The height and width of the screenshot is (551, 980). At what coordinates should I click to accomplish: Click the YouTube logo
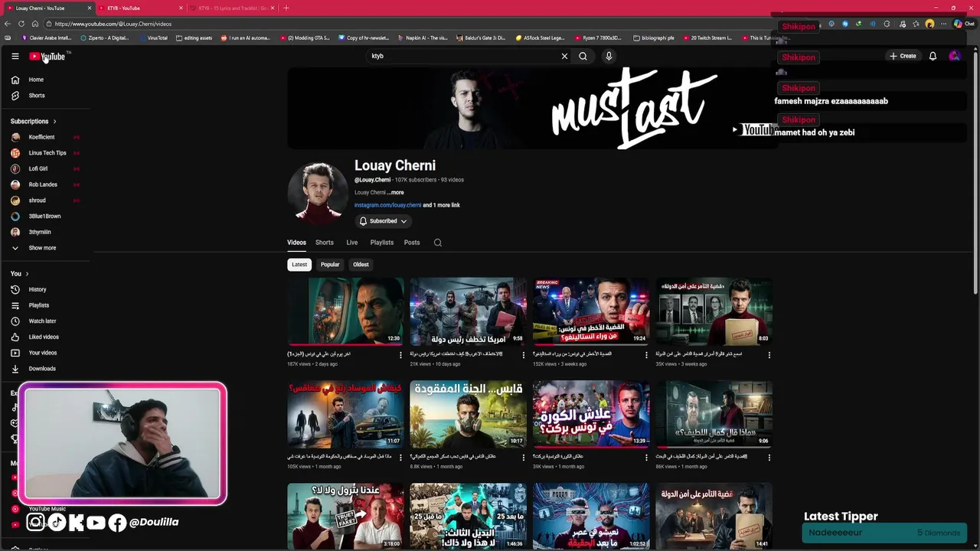47,56
